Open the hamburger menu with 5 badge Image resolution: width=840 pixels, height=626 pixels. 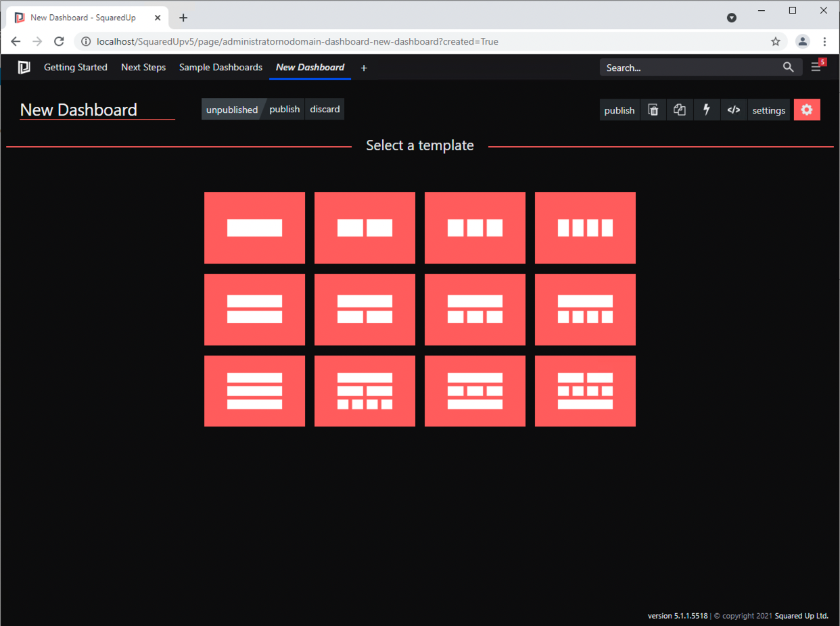point(817,66)
